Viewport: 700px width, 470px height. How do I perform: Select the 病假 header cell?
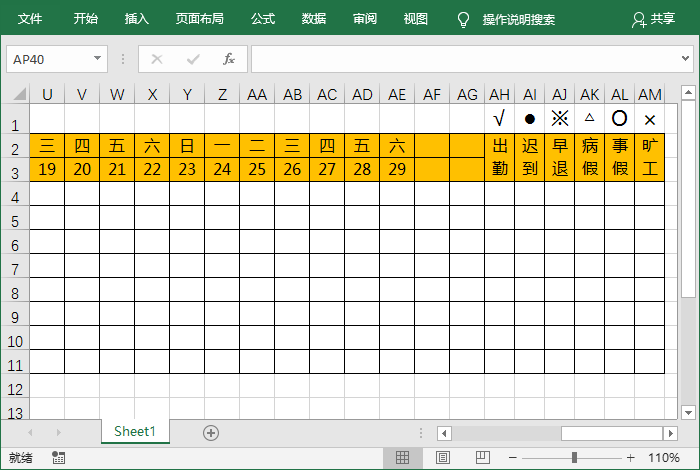tap(590, 157)
